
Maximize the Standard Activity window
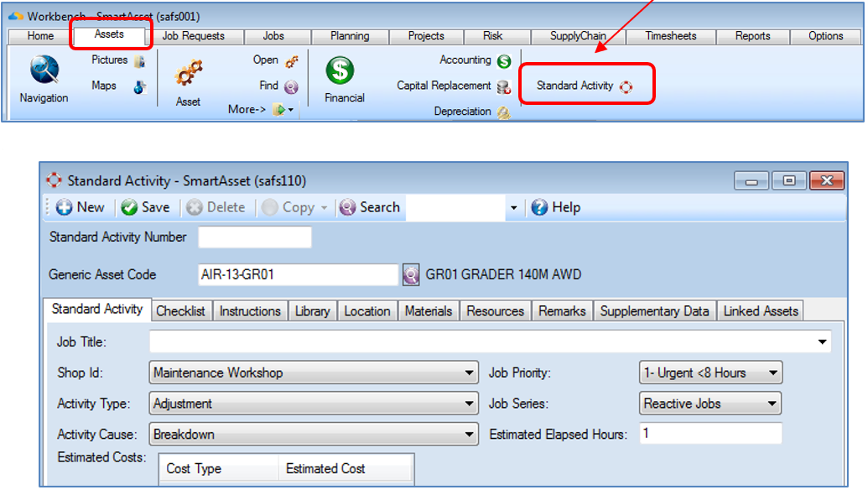coord(789,180)
